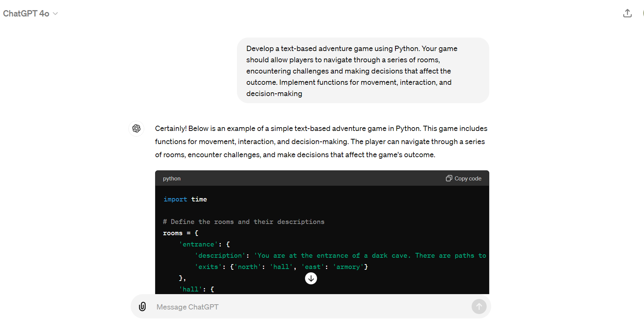Attach a file using the paperclip icon
Screen dimensions: 644x320
[x=142, y=306]
